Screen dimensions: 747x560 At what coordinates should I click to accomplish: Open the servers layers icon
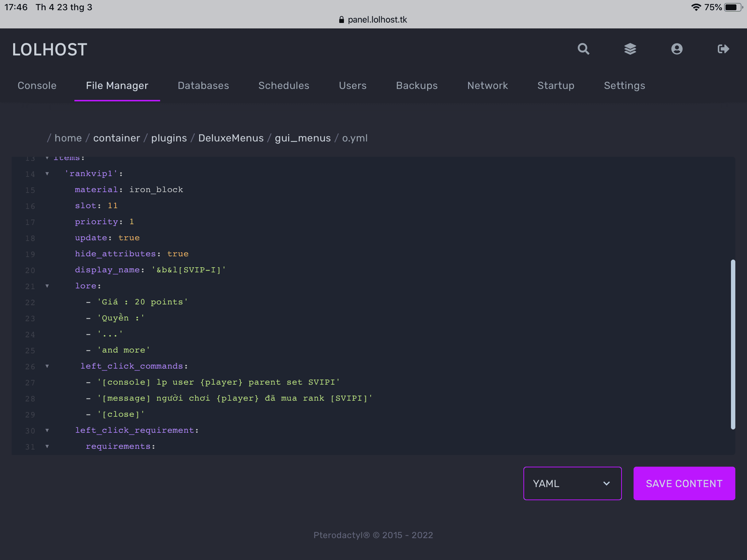[630, 49]
